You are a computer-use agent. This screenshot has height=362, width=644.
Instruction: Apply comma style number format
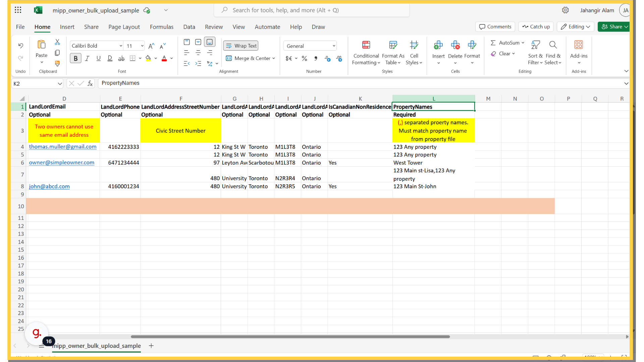pos(316,58)
